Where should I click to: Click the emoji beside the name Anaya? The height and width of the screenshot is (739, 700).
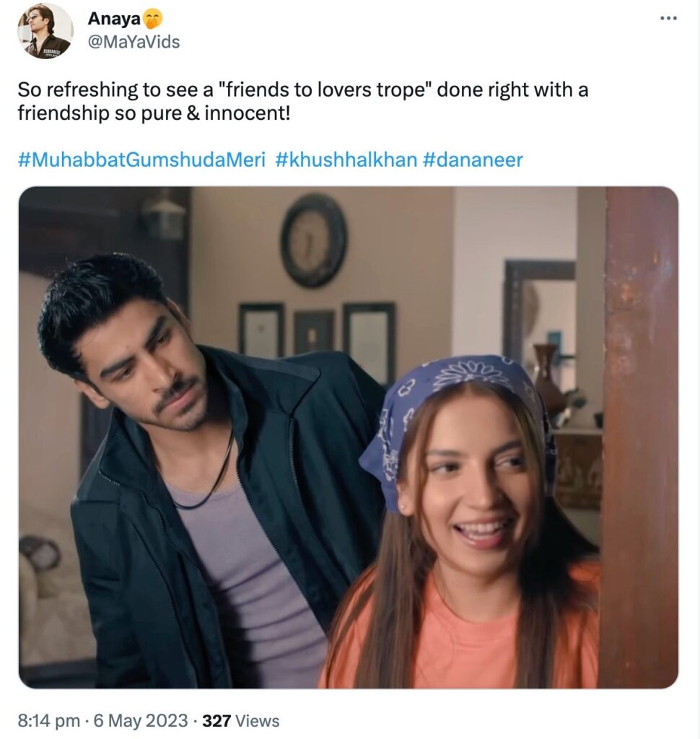[x=153, y=19]
